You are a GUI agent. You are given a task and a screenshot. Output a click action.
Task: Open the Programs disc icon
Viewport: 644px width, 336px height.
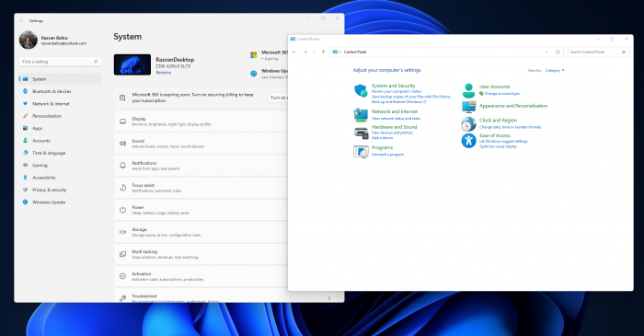361,152
